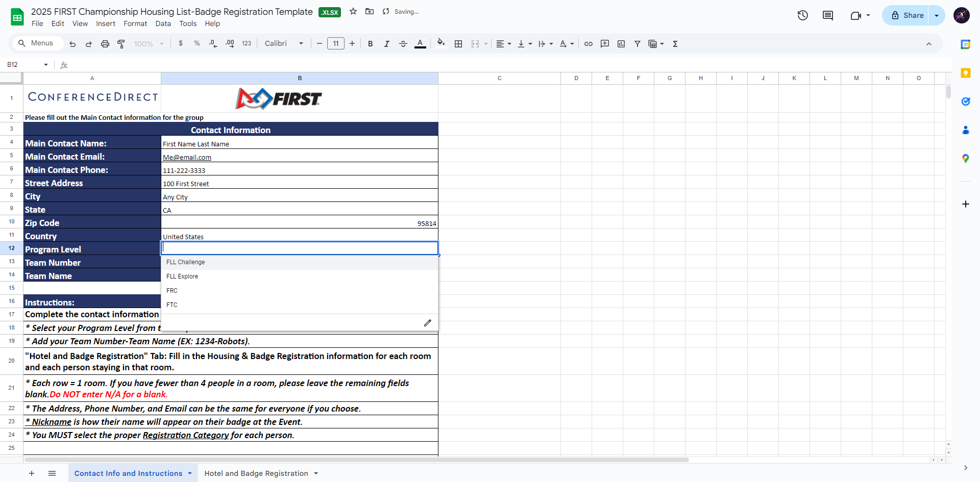Click the Print icon
The image size is (980, 482).
105,44
